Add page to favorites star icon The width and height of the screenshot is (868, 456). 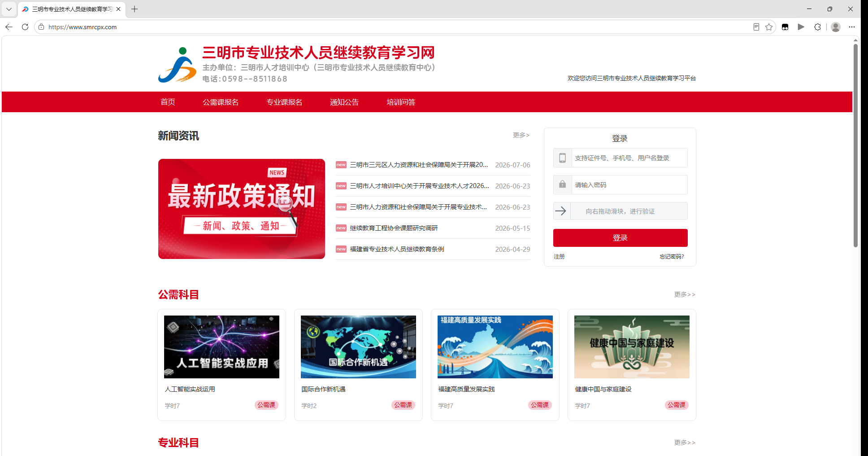pos(769,27)
